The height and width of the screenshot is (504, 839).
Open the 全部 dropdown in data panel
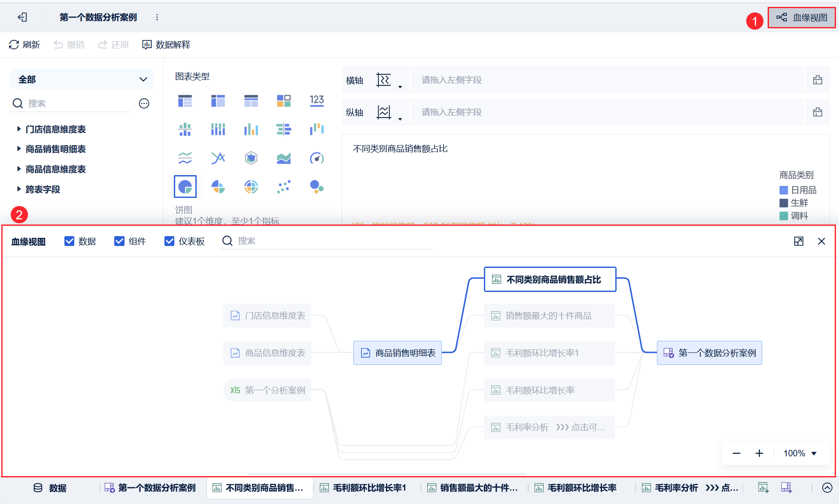click(x=82, y=79)
